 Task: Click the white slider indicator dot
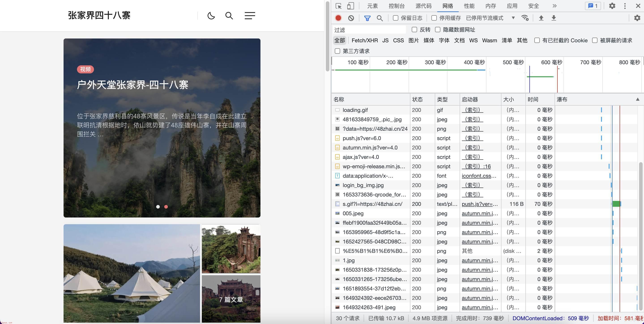pyautogui.click(x=158, y=207)
